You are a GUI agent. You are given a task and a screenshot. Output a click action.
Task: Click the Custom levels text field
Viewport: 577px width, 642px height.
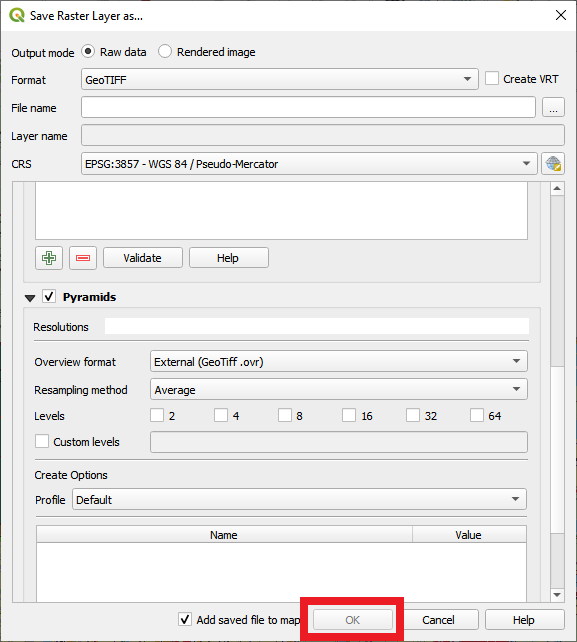[339, 442]
